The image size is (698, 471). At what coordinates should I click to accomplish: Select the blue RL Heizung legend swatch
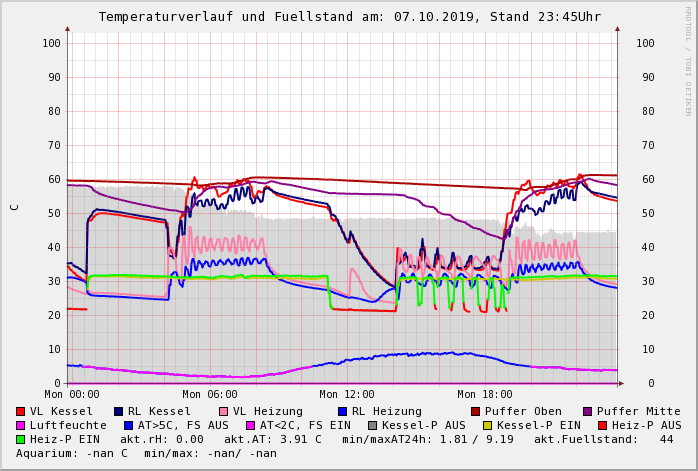(x=342, y=411)
